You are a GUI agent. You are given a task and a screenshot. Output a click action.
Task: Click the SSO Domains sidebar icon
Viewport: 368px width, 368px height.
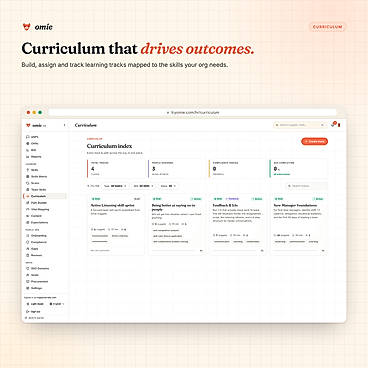(28, 268)
